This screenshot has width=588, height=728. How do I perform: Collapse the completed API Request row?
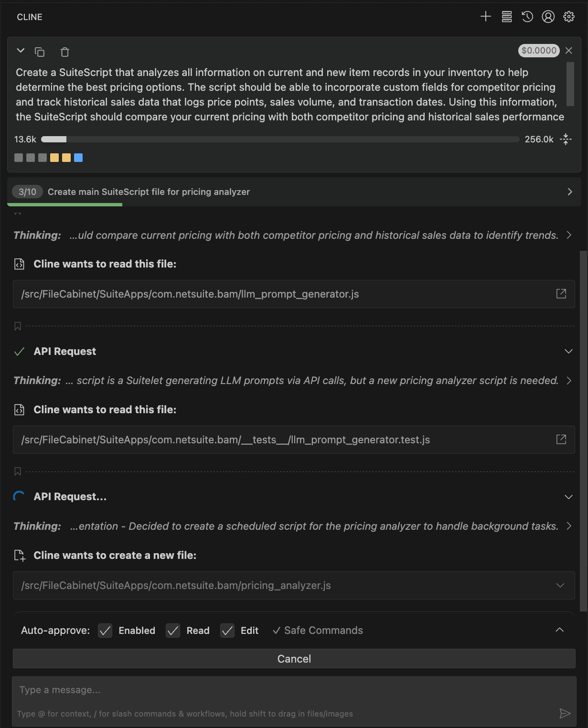pyautogui.click(x=568, y=352)
